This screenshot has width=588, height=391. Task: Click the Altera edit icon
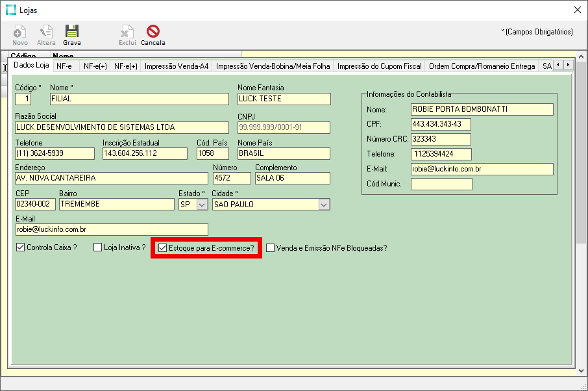46,34
